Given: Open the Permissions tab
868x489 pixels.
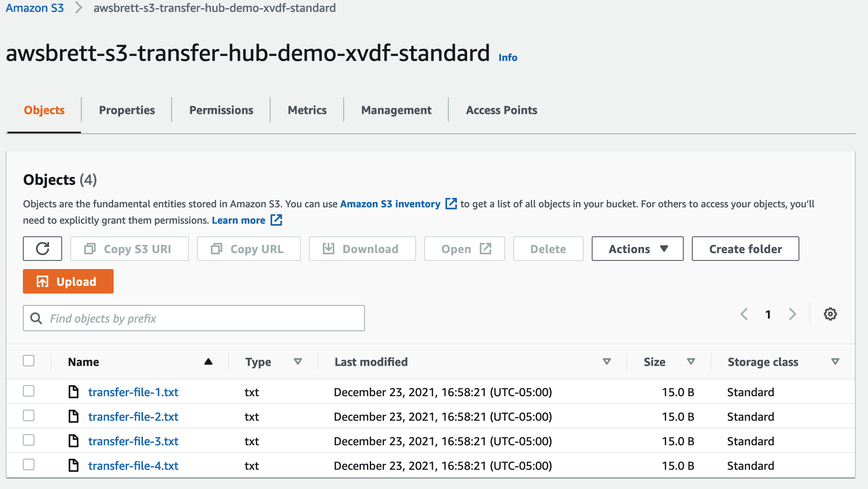Looking at the screenshot, I should 221,110.
